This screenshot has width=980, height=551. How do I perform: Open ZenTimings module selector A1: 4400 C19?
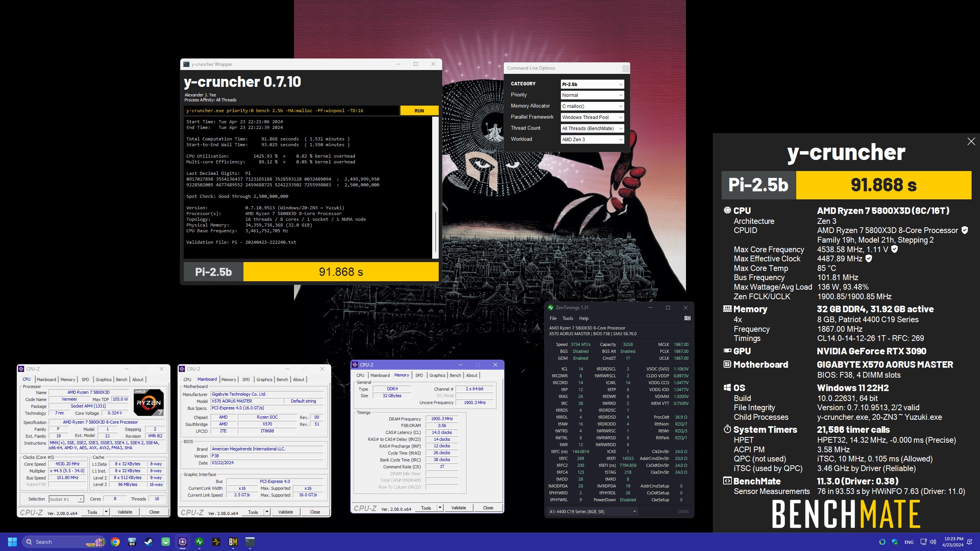coord(593,512)
